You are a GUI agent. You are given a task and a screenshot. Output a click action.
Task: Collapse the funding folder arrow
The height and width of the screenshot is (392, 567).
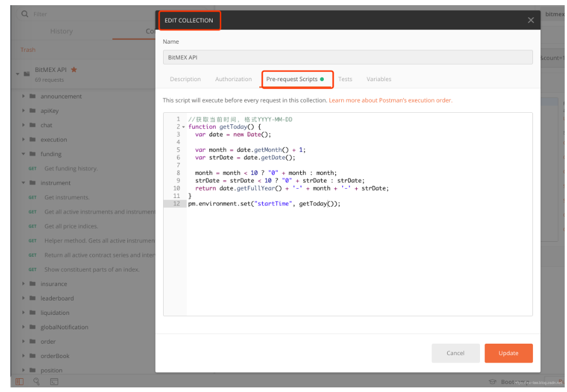click(23, 154)
